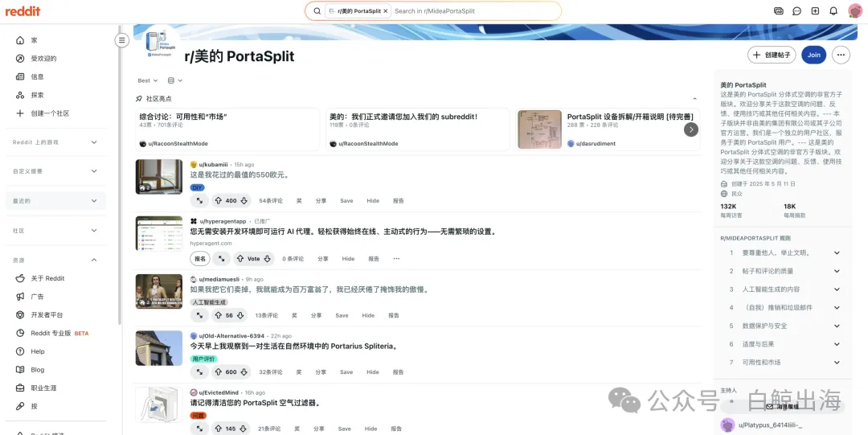Open the ads icon in top bar
Screen dimensions: 868x435
(x=778, y=11)
